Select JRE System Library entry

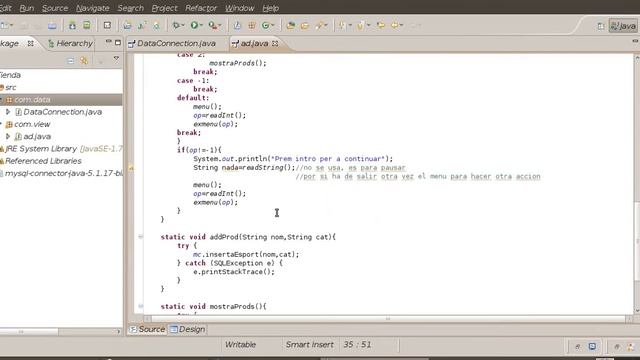(60, 149)
